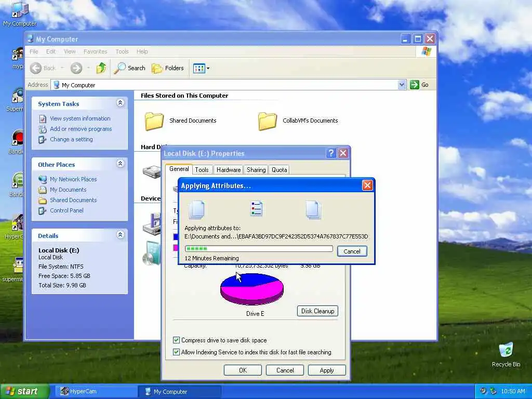Open the Start menu
532x399 pixels.
24,392
